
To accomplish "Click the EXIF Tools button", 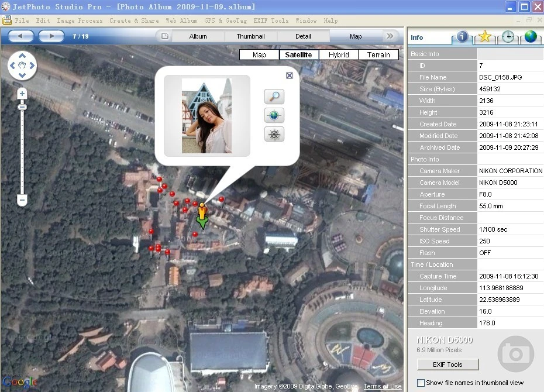I will click(447, 365).
